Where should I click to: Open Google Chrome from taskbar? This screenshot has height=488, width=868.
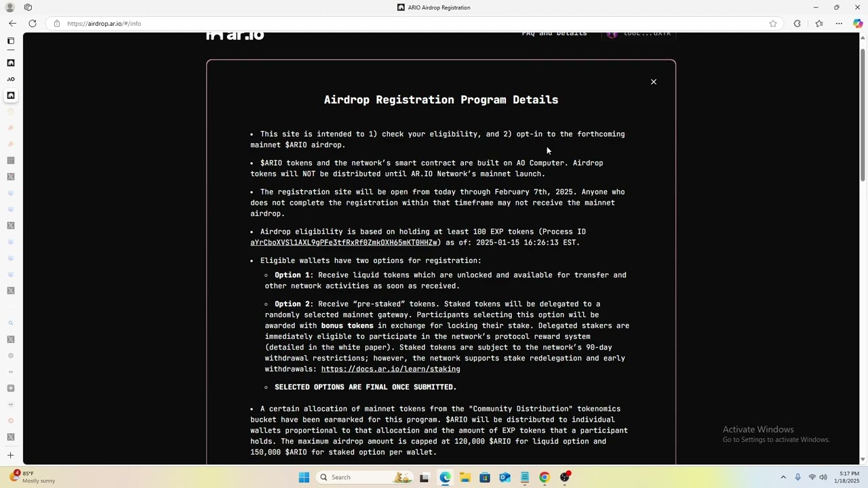[545, 477]
